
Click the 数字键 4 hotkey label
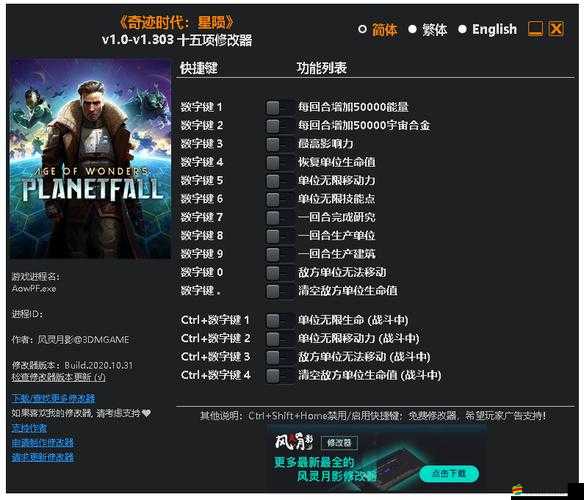point(201,162)
